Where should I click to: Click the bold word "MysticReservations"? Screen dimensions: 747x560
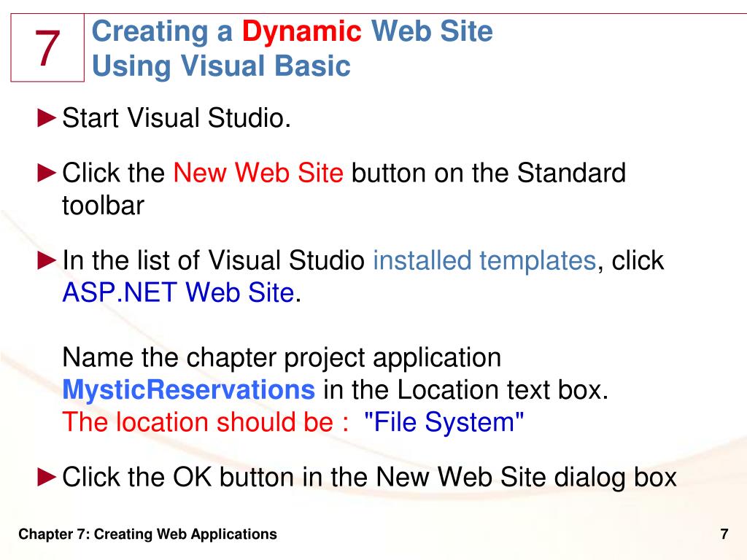[189, 389]
